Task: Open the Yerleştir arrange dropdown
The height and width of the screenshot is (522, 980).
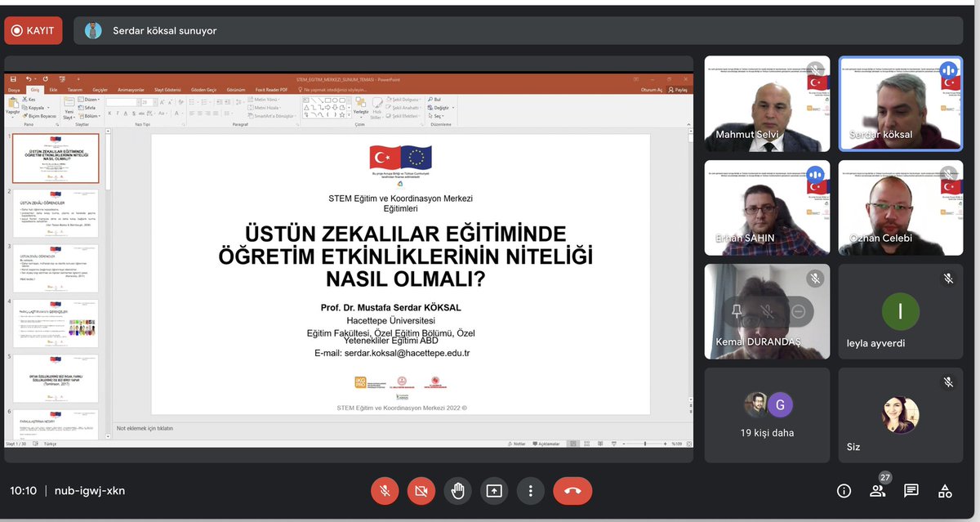Action: click(360, 111)
